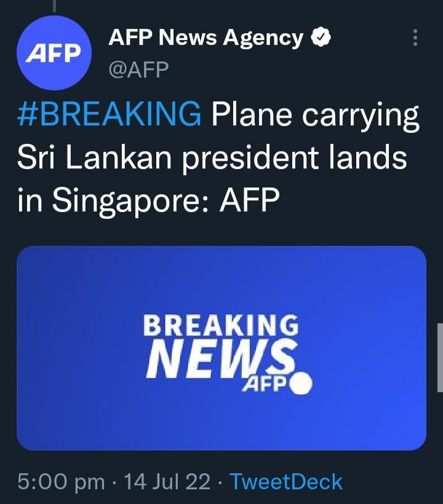Image resolution: width=443 pixels, height=504 pixels.
Task: Open the 5:00 pm timestamp
Action: [61, 482]
